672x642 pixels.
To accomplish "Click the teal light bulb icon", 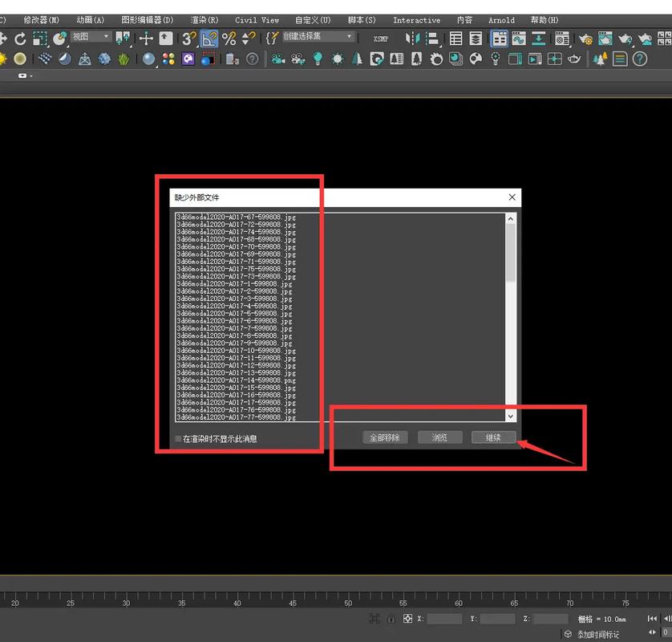I will click(318, 59).
